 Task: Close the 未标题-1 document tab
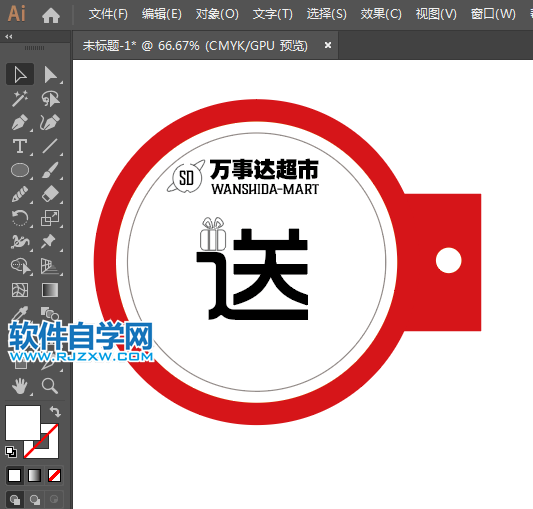[328, 45]
